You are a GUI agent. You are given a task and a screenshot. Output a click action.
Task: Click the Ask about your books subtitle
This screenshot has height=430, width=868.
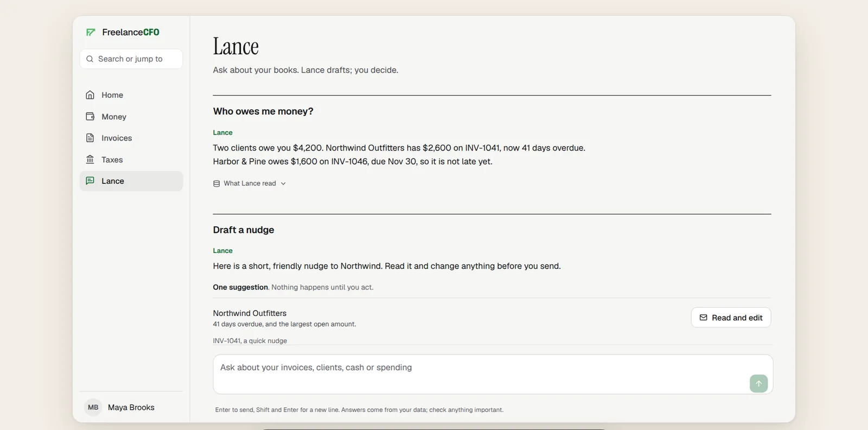pyautogui.click(x=305, y=70)
